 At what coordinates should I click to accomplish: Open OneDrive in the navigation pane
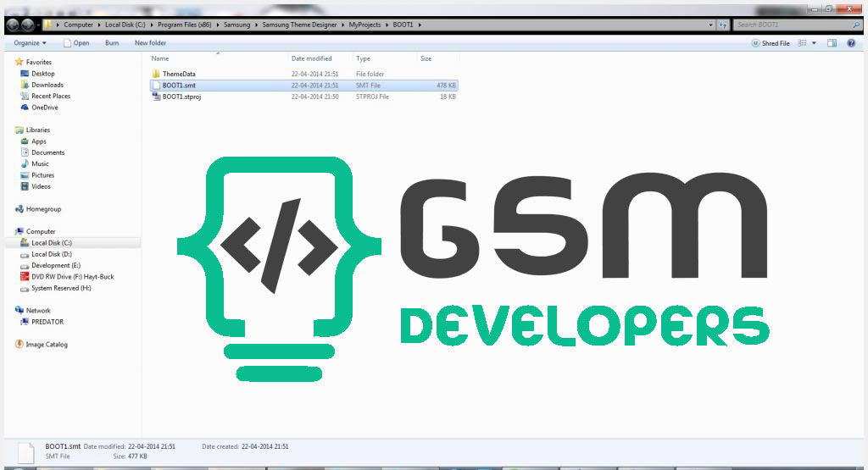44,108
